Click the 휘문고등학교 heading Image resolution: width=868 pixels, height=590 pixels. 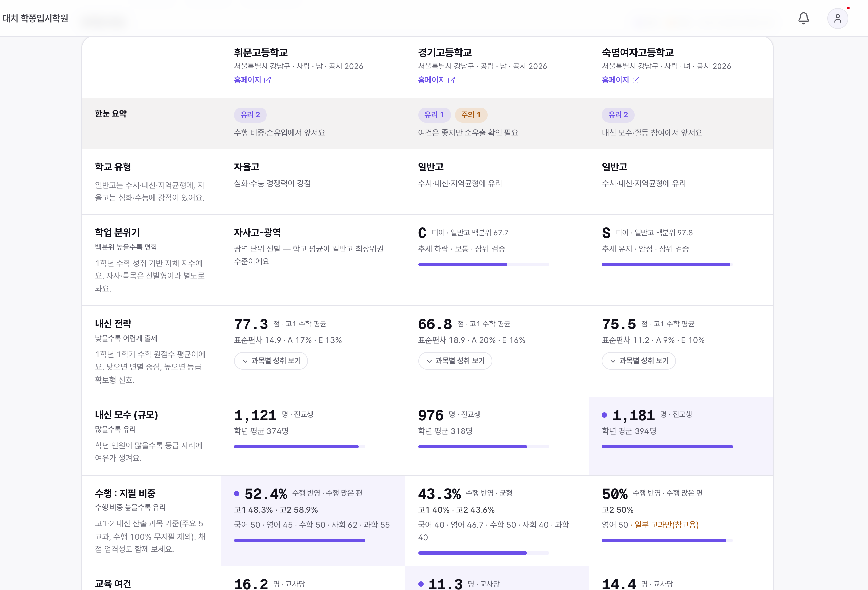click(261, 52)
